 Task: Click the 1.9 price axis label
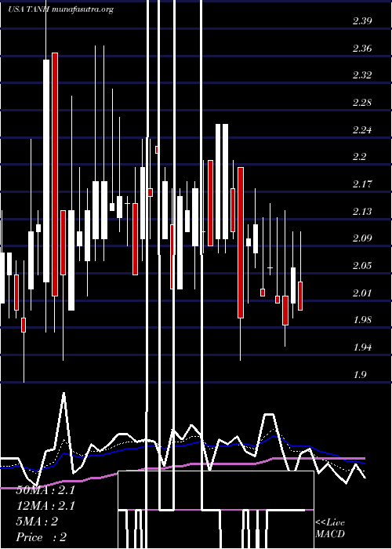pyautogui.click(x=359, y=375)
